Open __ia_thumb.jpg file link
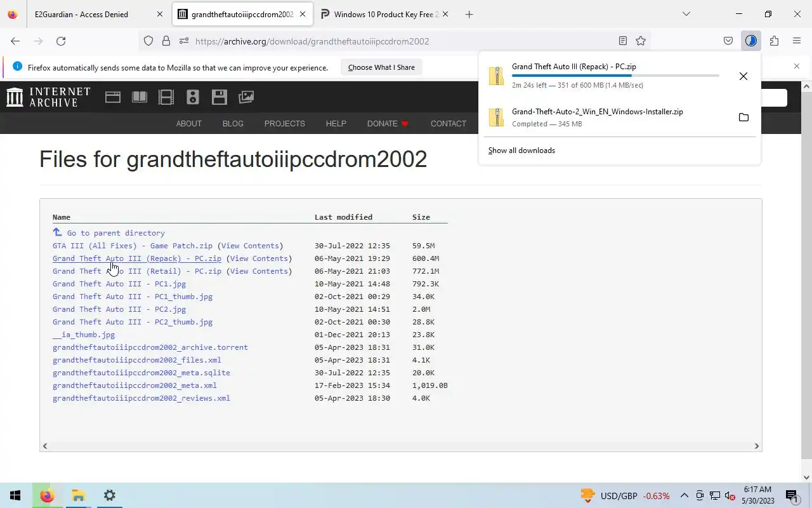 point(84,335)
